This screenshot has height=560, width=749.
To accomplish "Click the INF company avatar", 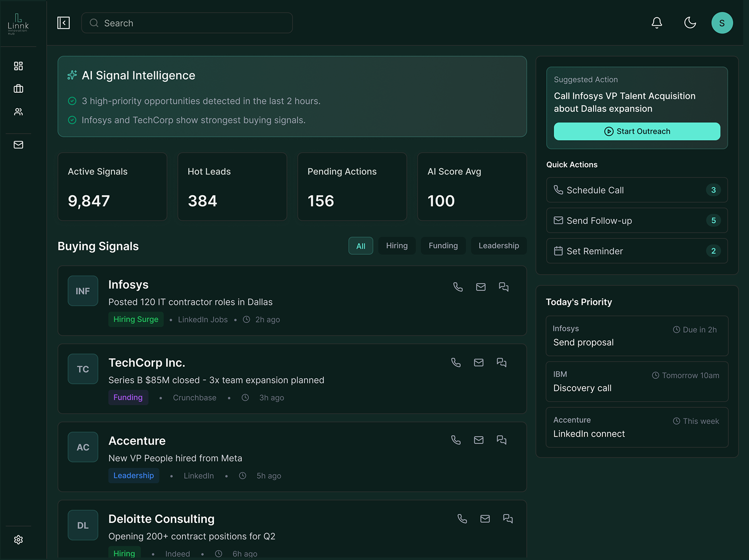I will click(x=83, y=291).
